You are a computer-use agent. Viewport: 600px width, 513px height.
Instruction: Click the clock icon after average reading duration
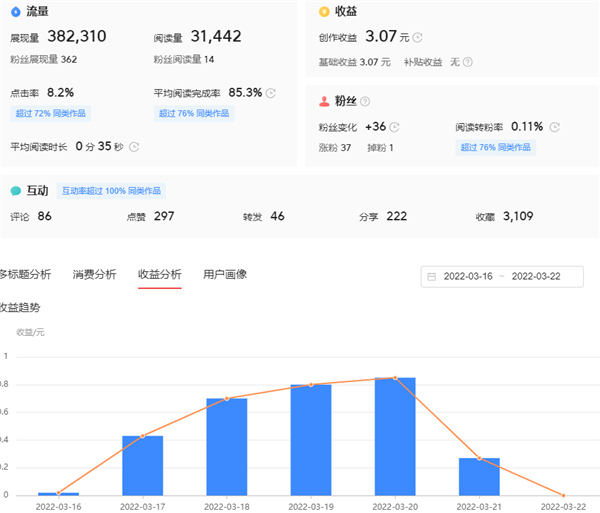click(134, 147)
